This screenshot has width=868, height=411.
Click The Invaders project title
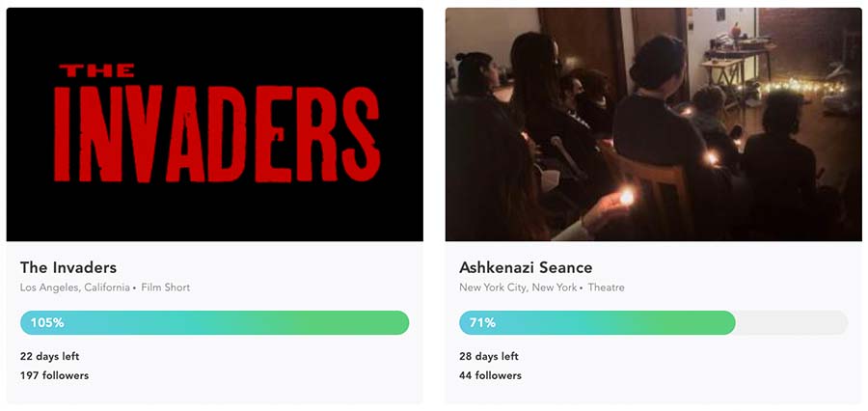(x=68, y=267)
